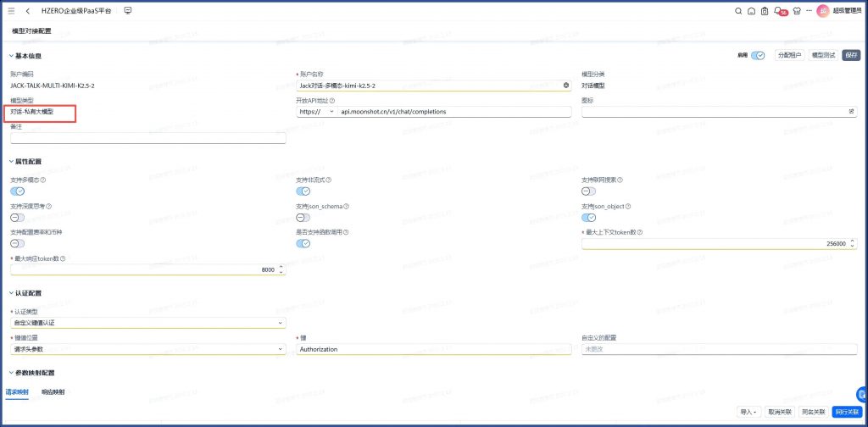Open the hamburger navigation menu
This screenshot has height=427, width=868.
tap(11, 11)
